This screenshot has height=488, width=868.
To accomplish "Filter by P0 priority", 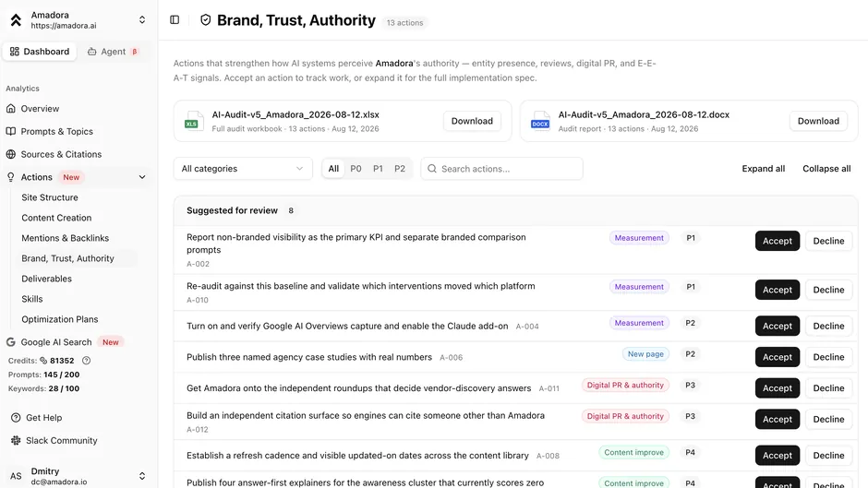I will tap(356, 169).
